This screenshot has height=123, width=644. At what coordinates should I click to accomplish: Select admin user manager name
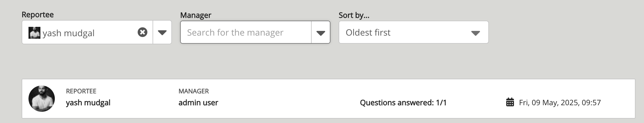[198, 103]
